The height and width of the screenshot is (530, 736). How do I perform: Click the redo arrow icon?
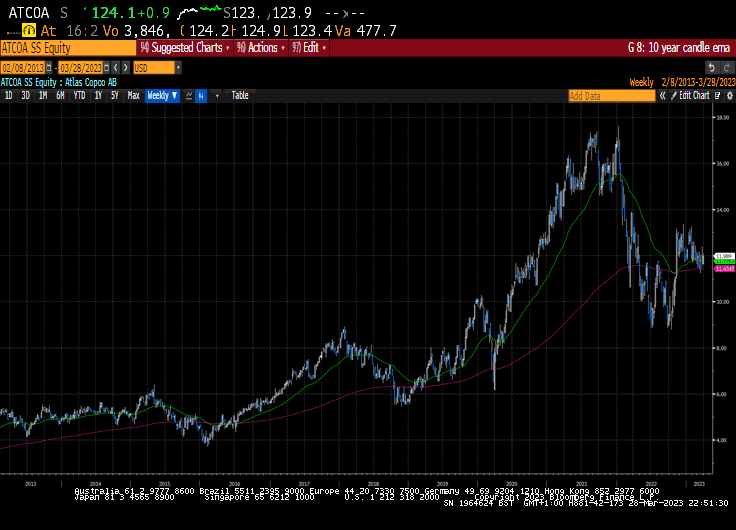tap(726, 68)
